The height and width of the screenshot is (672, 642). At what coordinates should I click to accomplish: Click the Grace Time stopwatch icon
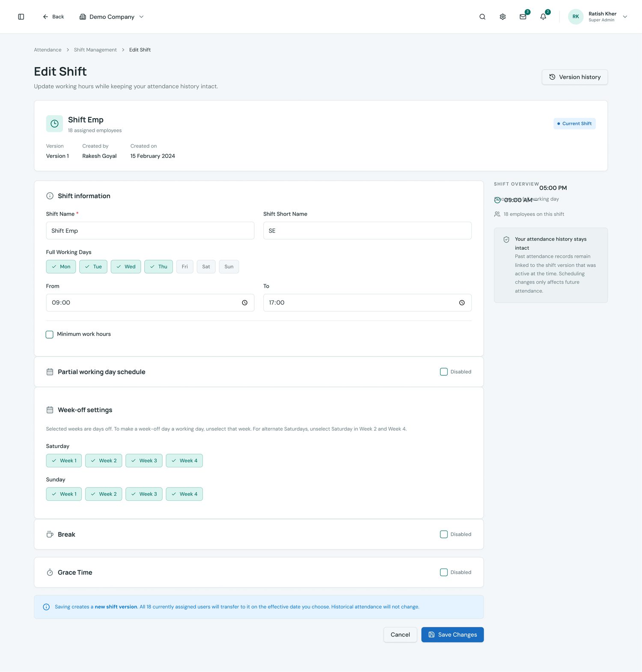(x=50, y=572)
